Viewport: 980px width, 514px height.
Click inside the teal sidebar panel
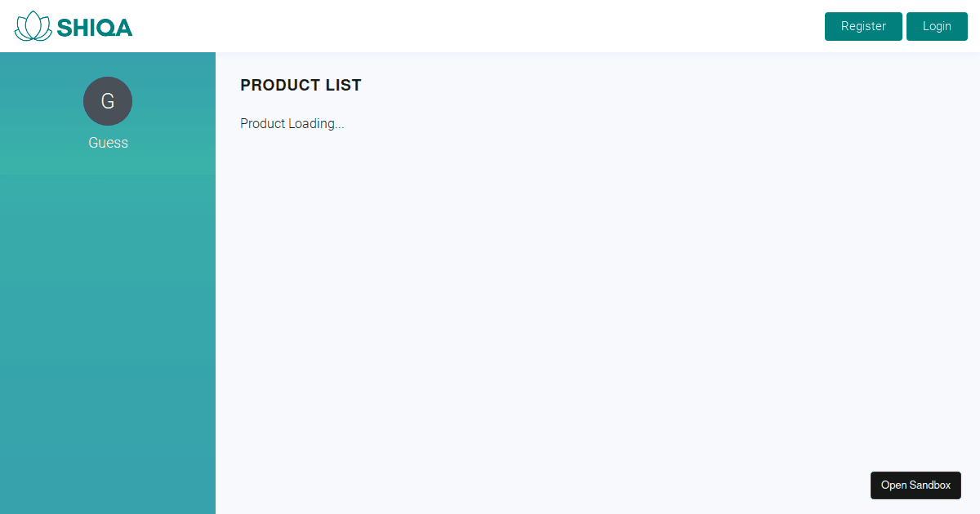(x=108, y=326)
